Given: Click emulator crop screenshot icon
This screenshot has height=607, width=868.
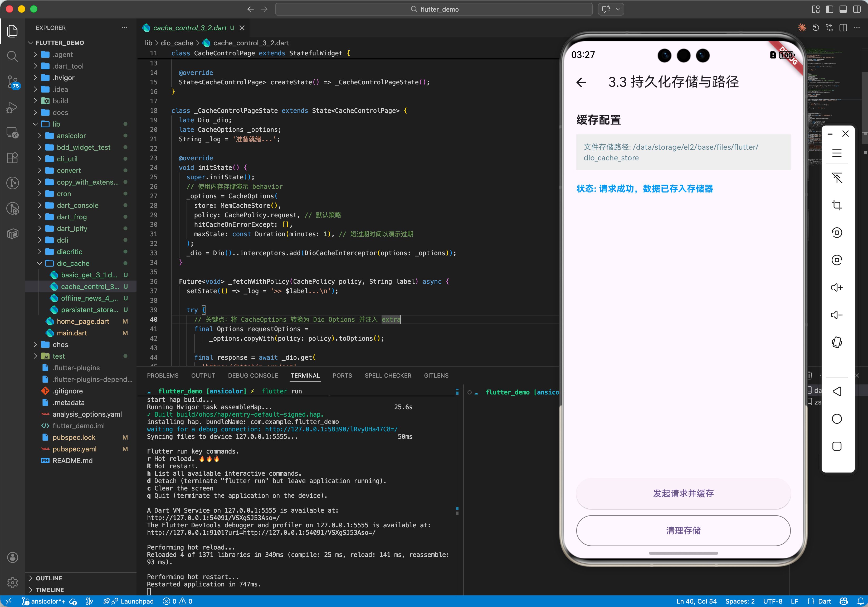Looking at the screenshot, I should (837, 205).
